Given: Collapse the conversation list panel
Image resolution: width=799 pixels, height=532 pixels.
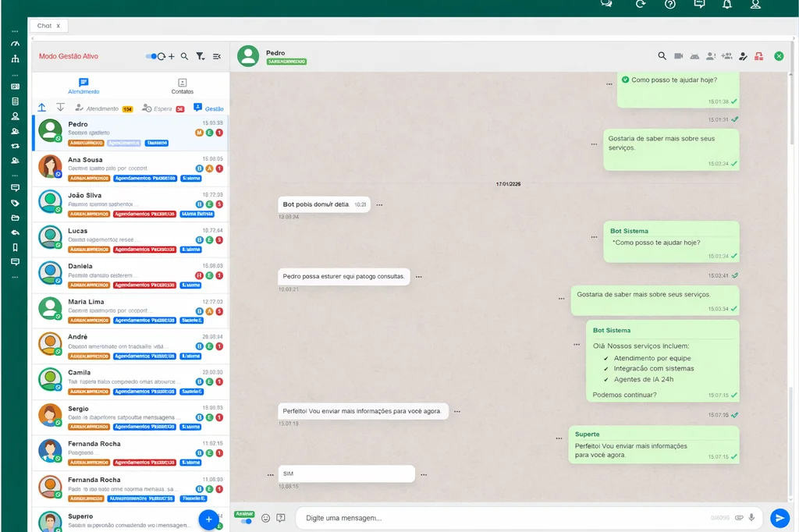Looking at the screenshot, I should click(217, 56).
